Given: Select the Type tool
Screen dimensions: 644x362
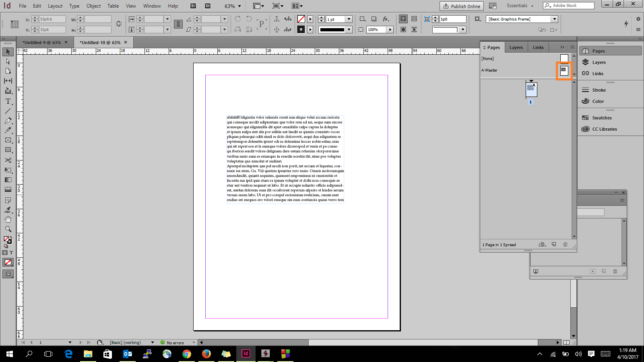Looking at the screenshot, I should (8, 101).
